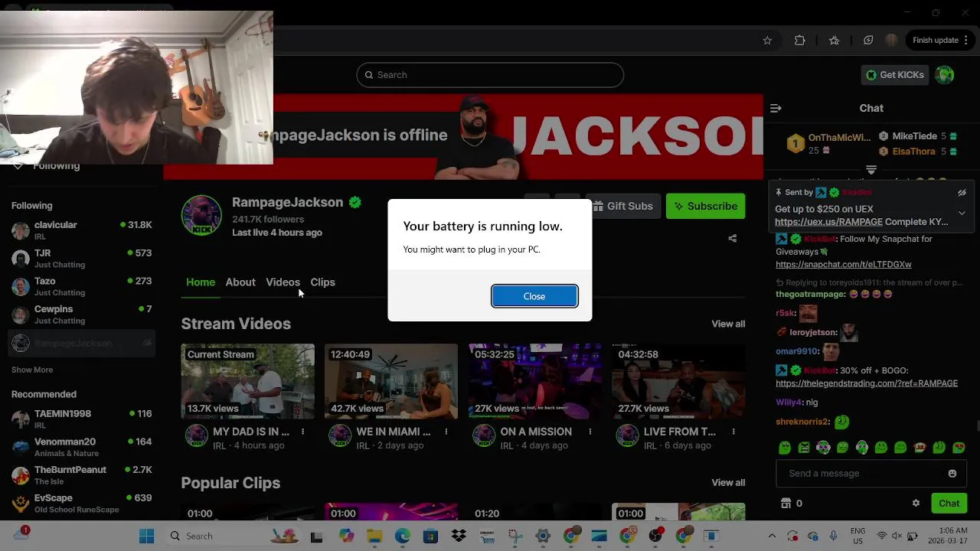Open the snapchat.com link in chat

pyautogui.click(x=843, y=264)
